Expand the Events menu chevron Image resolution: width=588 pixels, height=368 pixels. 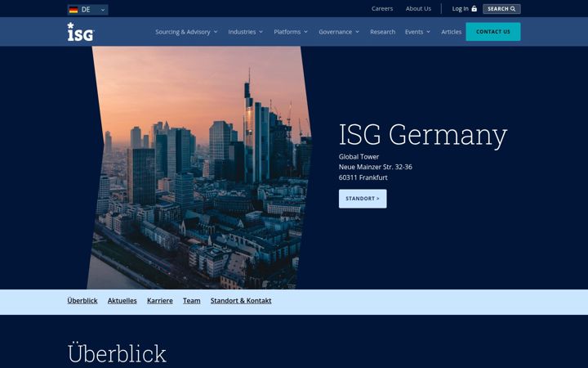click(x=428, y=32)
